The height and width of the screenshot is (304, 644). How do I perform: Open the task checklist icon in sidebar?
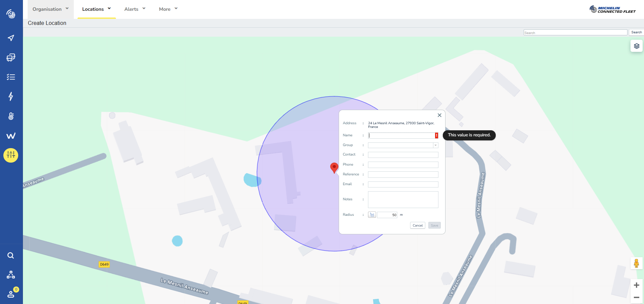[11, 77]
